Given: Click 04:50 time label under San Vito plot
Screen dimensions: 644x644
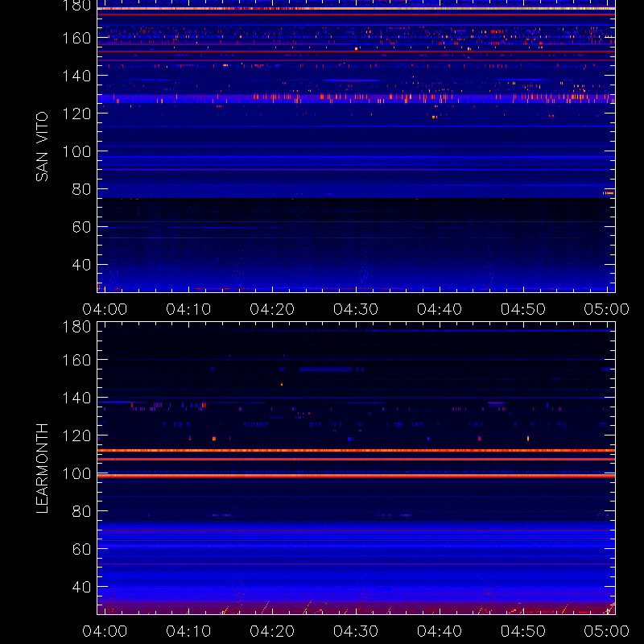Looking at the screenshot, I should (522, 309).
